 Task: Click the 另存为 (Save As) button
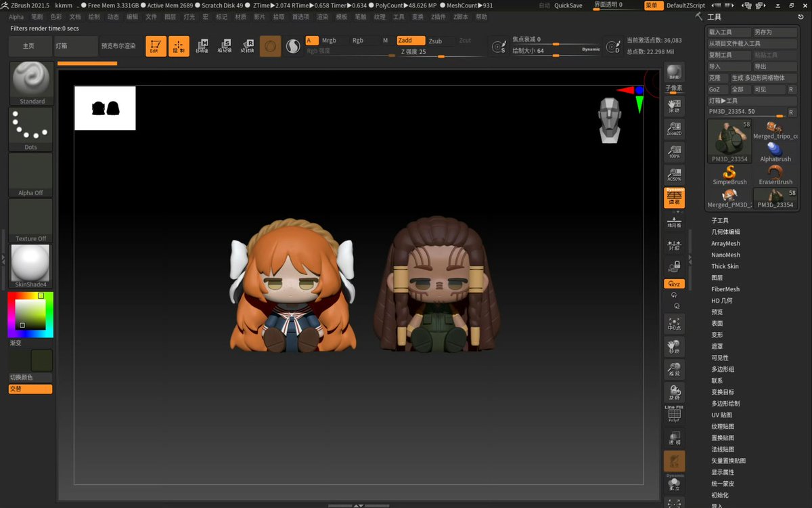775,32
